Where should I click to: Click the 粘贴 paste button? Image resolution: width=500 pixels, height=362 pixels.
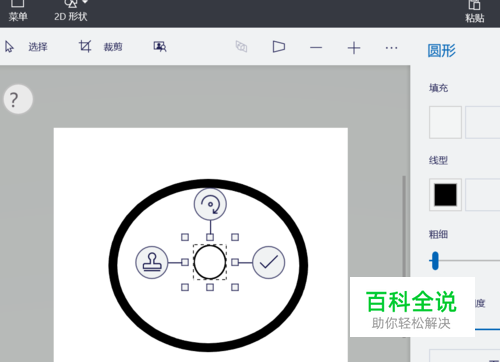click(475, 11)
